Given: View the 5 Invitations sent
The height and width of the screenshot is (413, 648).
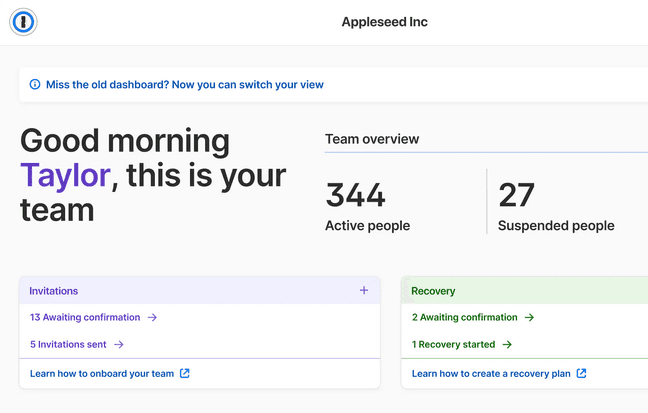Looking at the screenshot, I should coord(69,344).
